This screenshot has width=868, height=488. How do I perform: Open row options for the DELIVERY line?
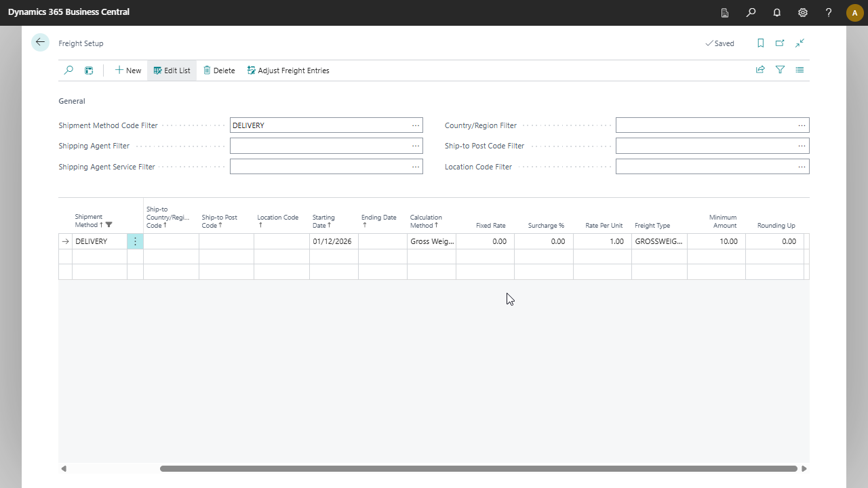point(135,241)
